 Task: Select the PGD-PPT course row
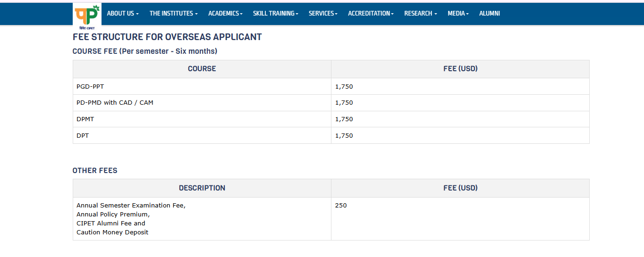[90, 87]
